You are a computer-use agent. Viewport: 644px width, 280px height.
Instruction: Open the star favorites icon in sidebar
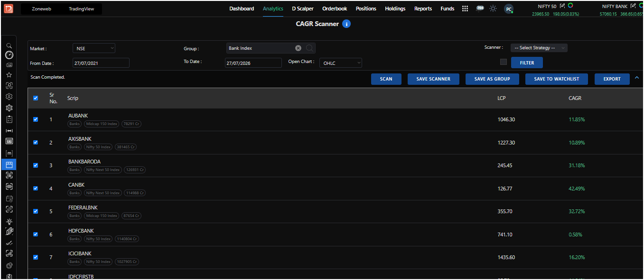coord(9,75)
